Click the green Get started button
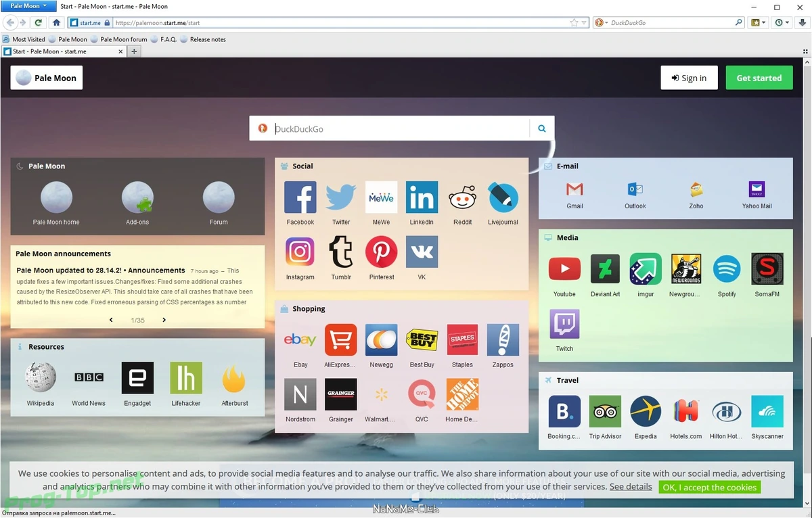 759,78
